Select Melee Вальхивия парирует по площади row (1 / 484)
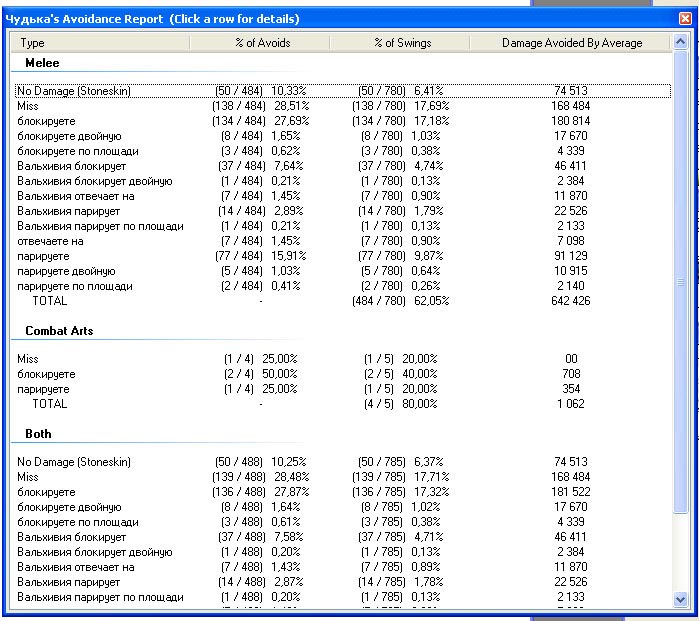 coord(342,226)
